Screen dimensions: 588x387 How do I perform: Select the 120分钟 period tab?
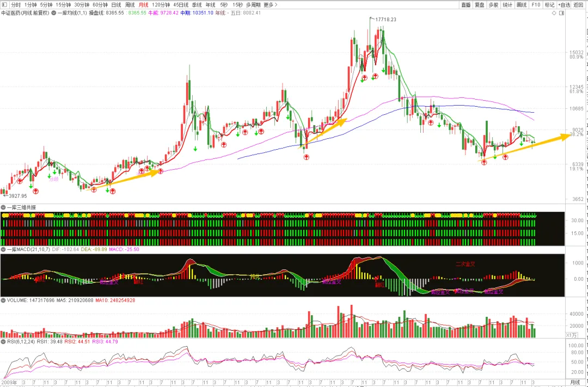(161, 5)
